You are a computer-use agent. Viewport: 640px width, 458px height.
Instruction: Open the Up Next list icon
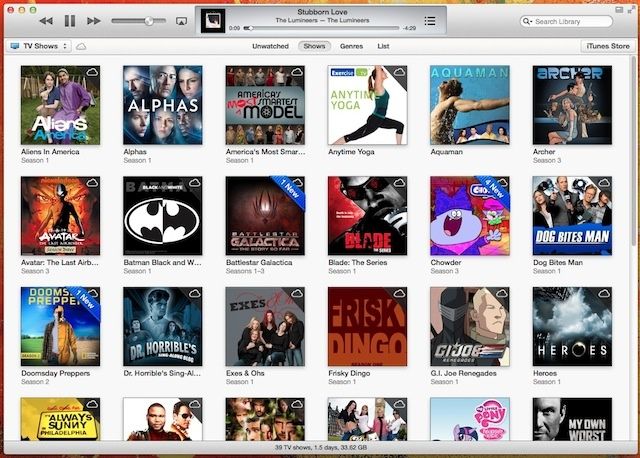click(430, 21)
